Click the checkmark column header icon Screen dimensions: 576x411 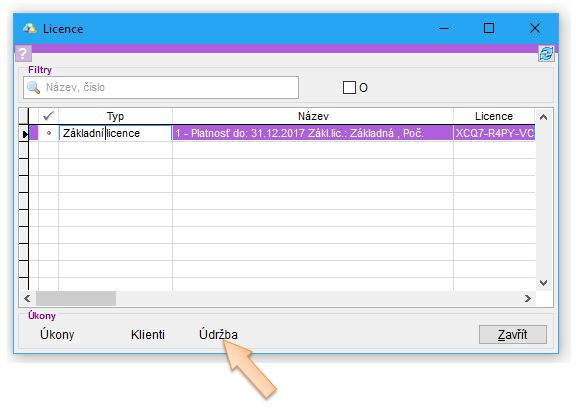48,116
